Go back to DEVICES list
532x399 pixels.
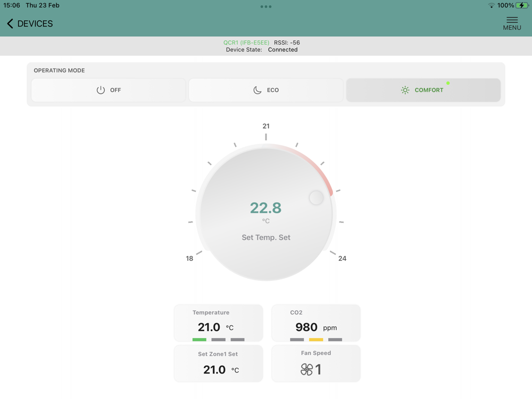(x=30, y=23)
